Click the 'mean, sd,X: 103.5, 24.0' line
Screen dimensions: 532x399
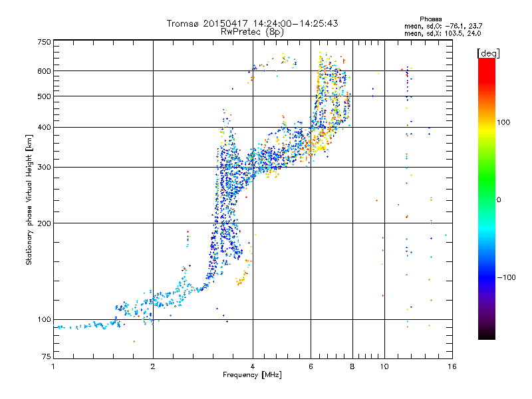(x=442, y=33)
